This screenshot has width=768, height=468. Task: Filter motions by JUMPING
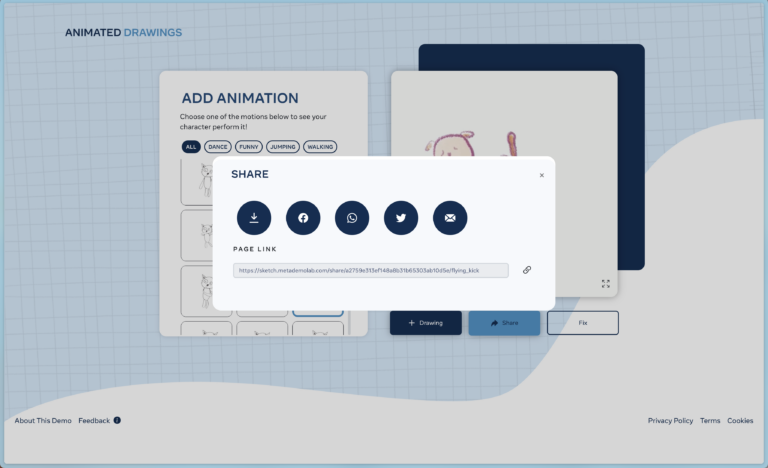[283, 147]
